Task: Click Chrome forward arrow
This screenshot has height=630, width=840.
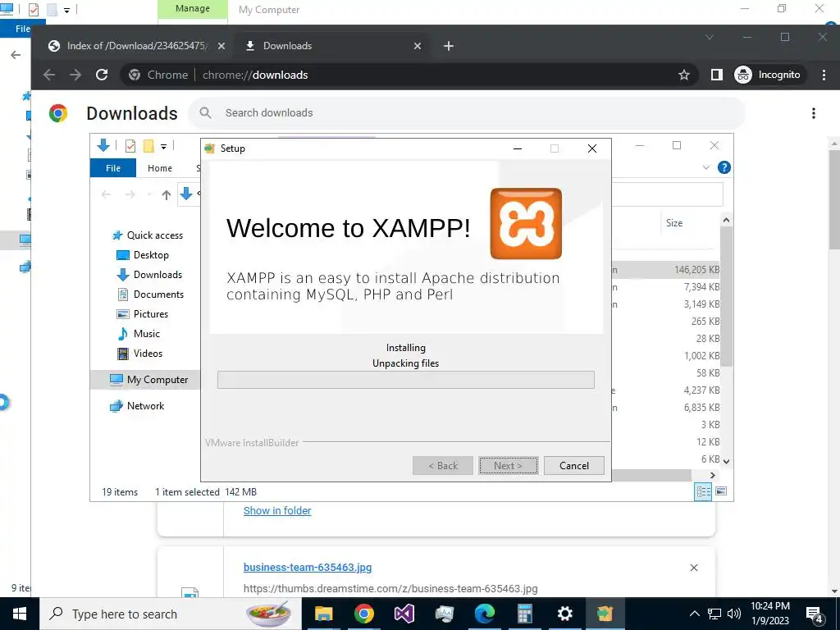Action: (75, 75)
